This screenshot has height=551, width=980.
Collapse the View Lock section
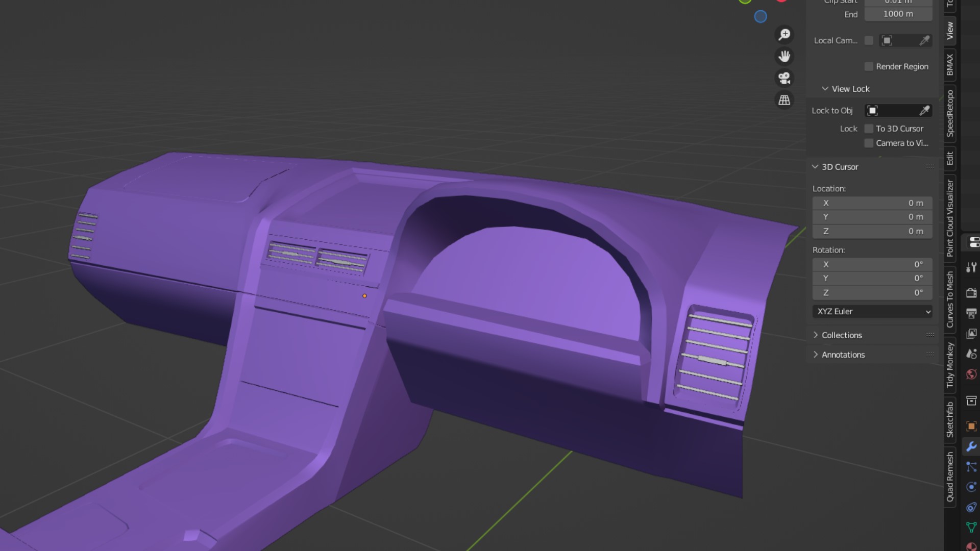(825, 89)
